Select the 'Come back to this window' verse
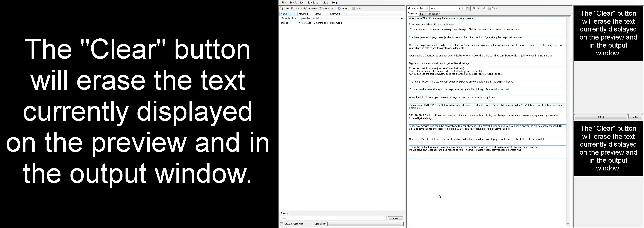 pos(487,74)
